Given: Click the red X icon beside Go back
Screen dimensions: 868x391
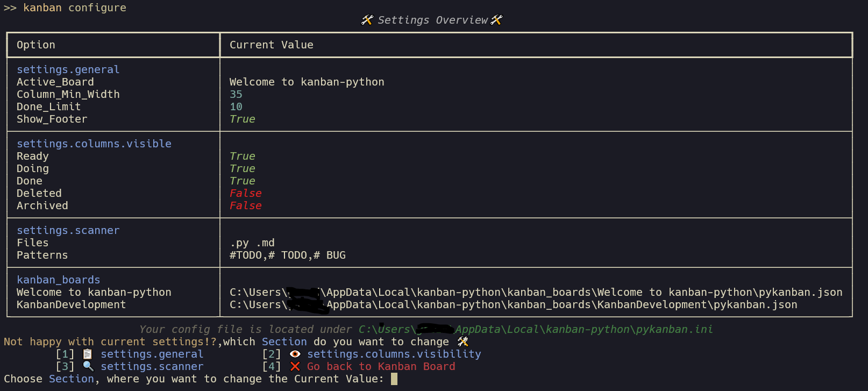Looking at the screenshot, I should click(295, 366).
